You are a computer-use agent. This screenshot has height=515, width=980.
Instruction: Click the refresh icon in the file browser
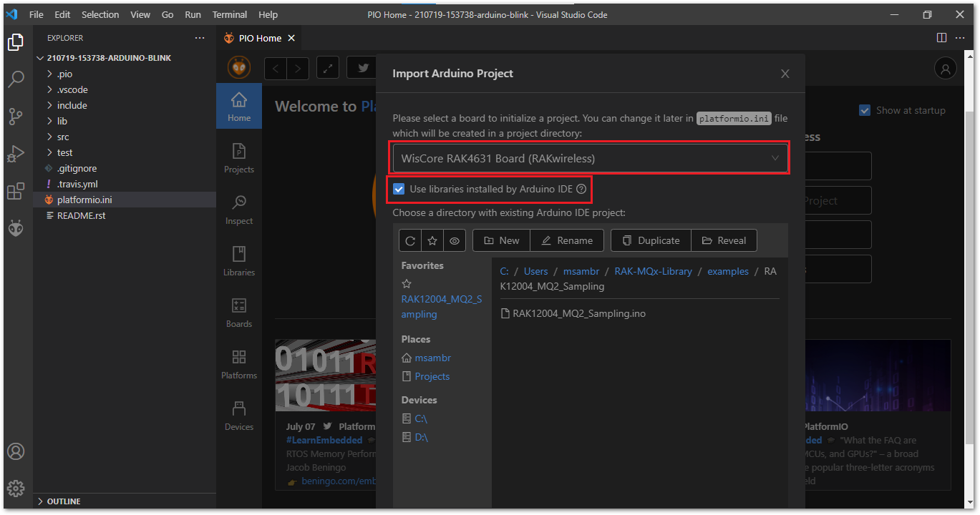click(x=410, y=240)
